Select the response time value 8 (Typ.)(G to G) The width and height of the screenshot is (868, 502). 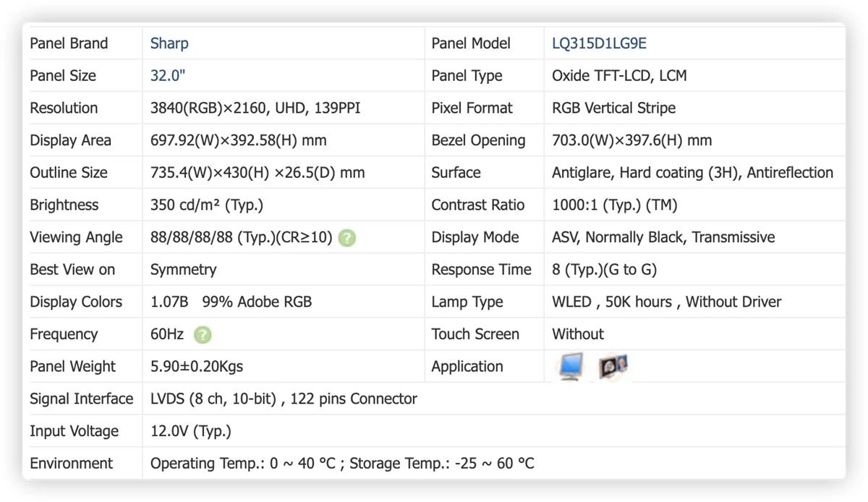[x=605, y=270]
